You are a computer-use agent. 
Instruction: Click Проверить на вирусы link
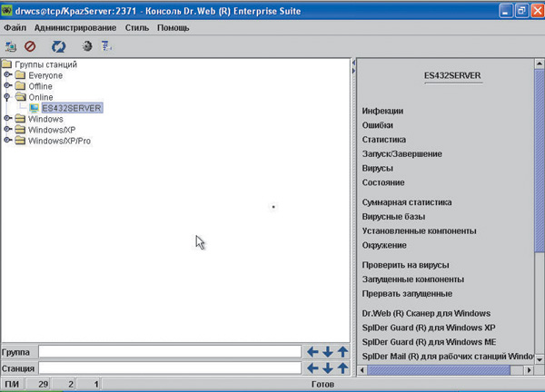pos(406,265)
